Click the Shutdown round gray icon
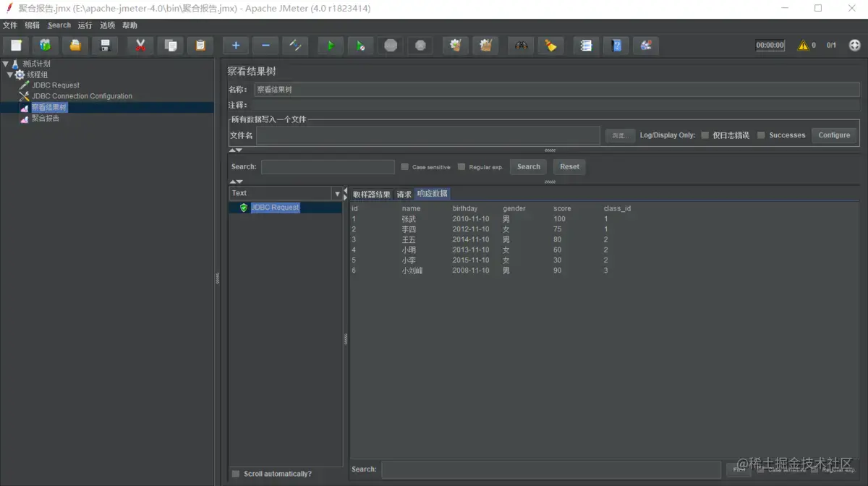 click(x=420, y=46)
